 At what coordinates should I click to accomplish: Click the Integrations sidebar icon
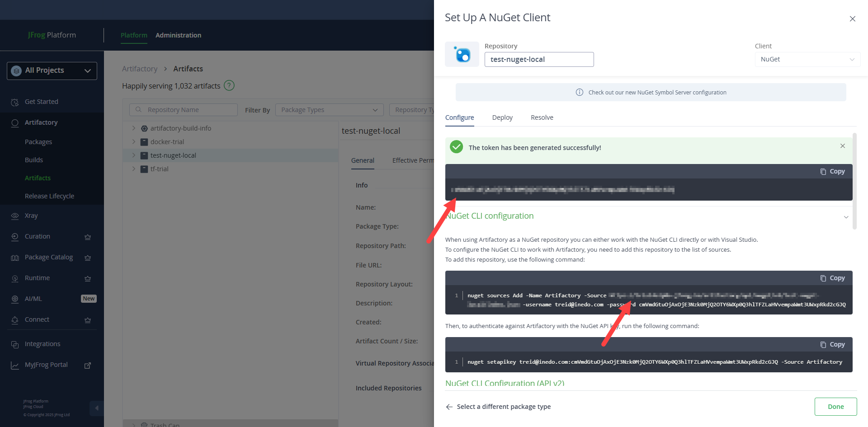click(x=15, y=344)
